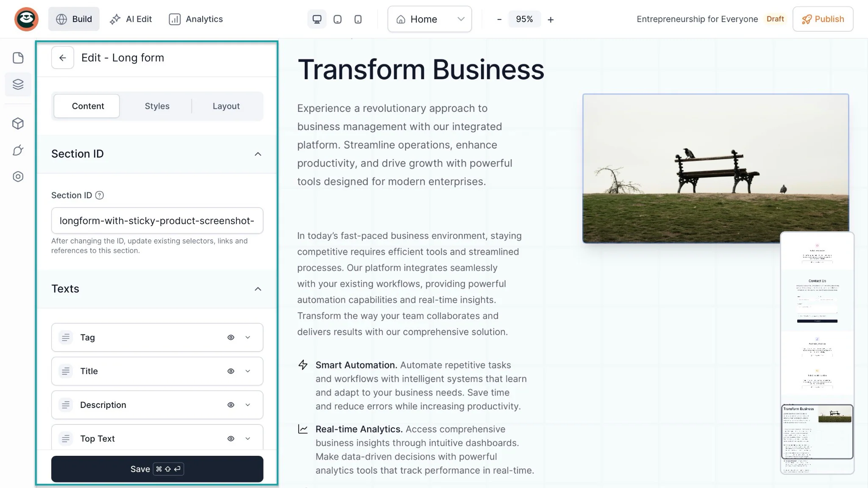868x488 pixels.
Task: Collapse the Section ID panel
Action: point(258,154)
